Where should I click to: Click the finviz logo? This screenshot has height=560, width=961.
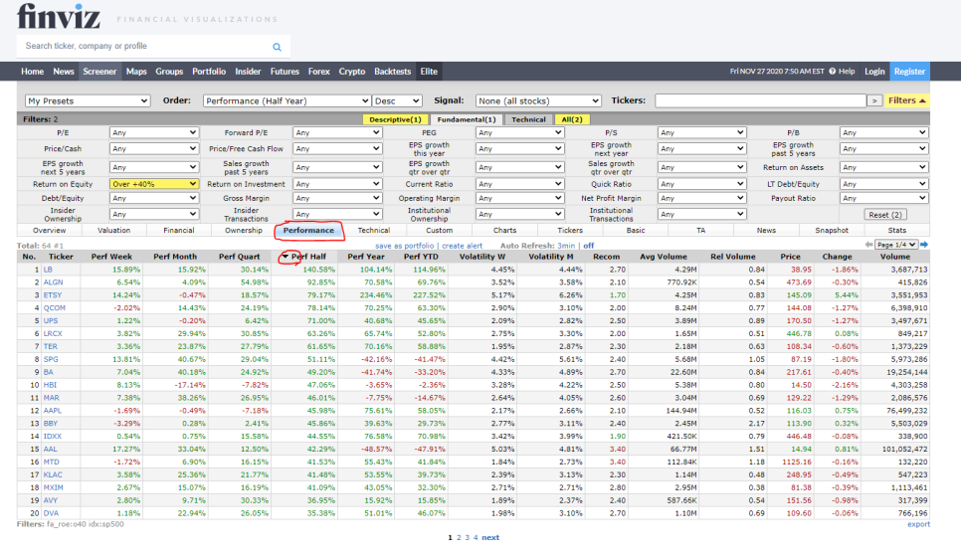(59, 17)
